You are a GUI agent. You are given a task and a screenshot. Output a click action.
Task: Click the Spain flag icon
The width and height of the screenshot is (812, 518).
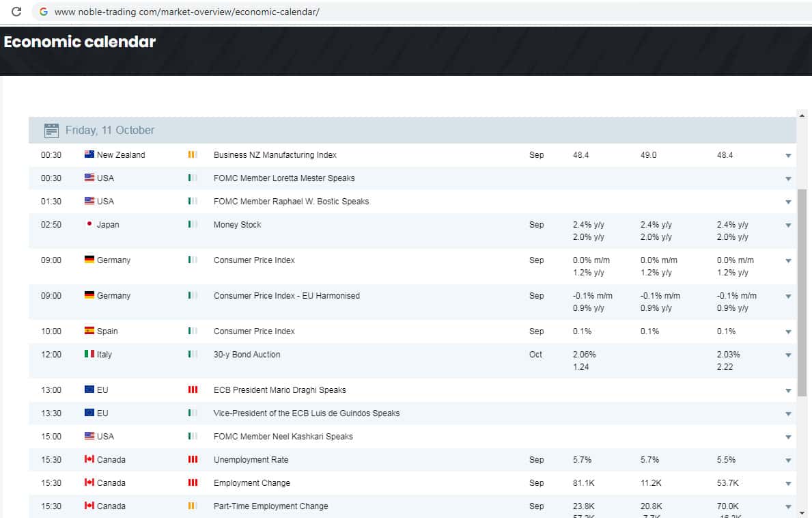[x=89, y=331]
